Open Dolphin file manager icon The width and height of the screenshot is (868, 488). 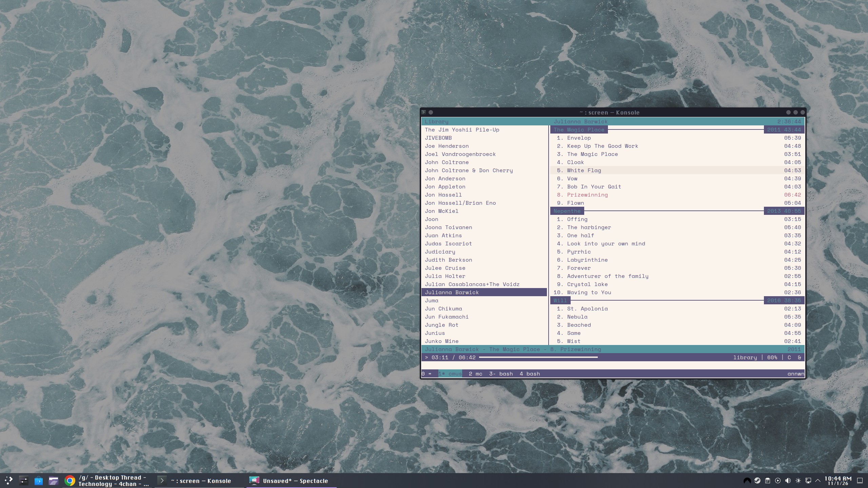coord(54,480)
